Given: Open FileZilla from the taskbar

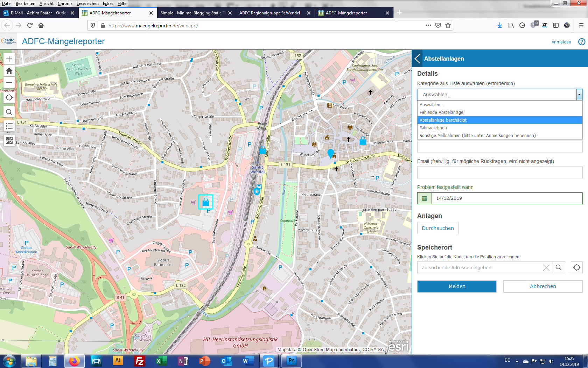Looking at the screenshot, I should [x=140, y=361].
